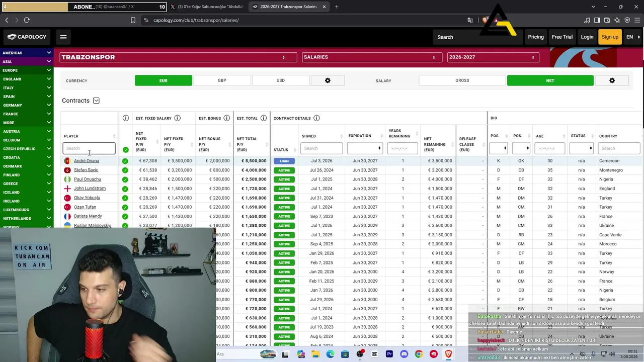Open the Brave VPN shield icon
The image size is (644, 362).
click(627, 20)
